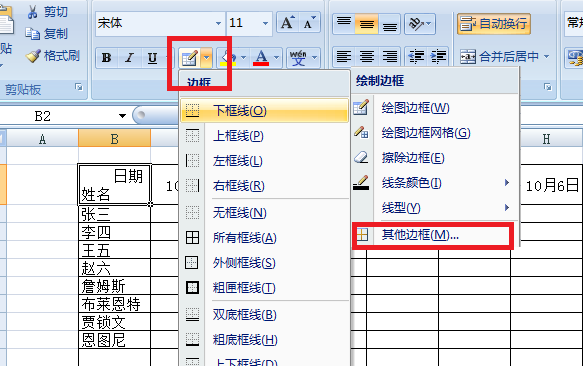Image resolution: width=583 pixels, height=366 pixels.
Task: Click column B header
Action: (x=115, y=139)
